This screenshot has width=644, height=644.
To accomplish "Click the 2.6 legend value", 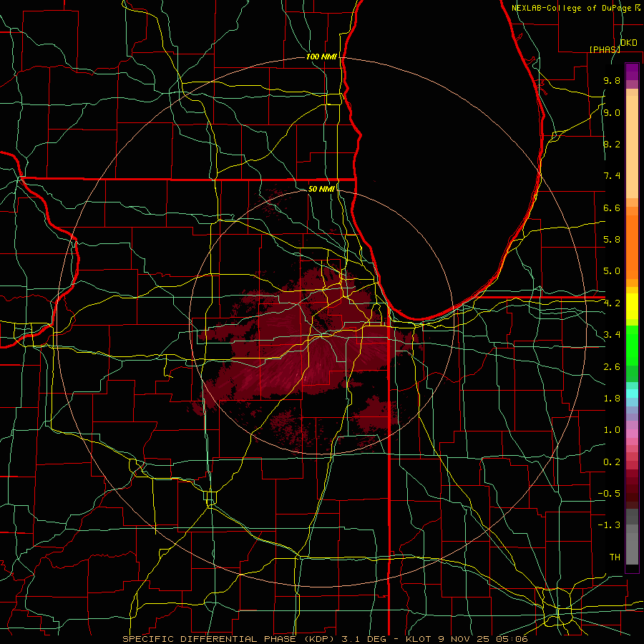I will tap(612, 367).
